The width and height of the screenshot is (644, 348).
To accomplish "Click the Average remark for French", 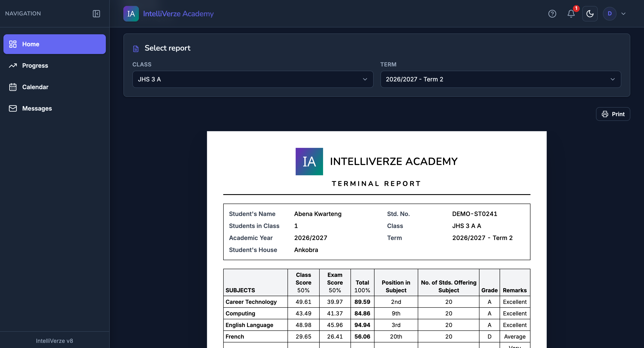I will coord(515,336).
